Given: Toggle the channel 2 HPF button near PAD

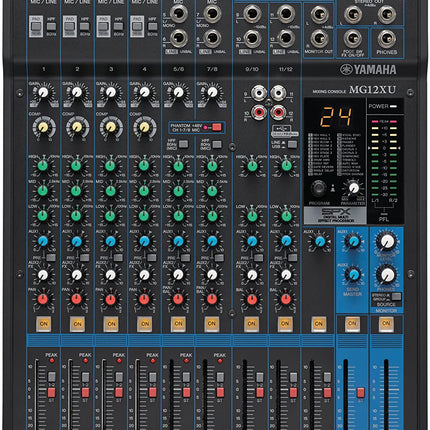Looking at the screenshot, I should click(85, 26).
